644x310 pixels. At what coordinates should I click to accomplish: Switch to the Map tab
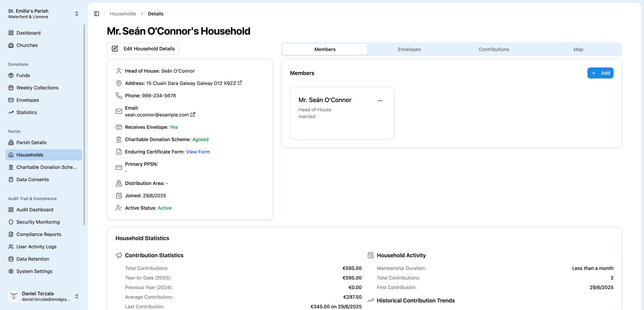(578, 49)
